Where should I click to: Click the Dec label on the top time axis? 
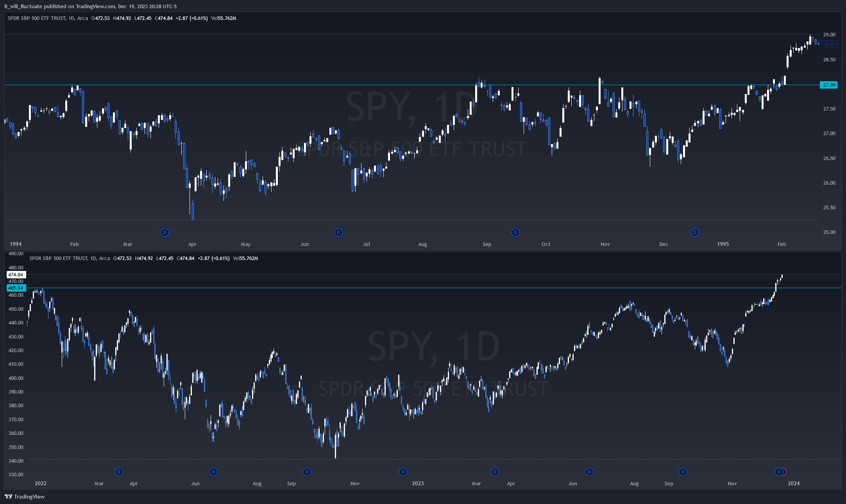pyautogui.click(x=664, y=244)
